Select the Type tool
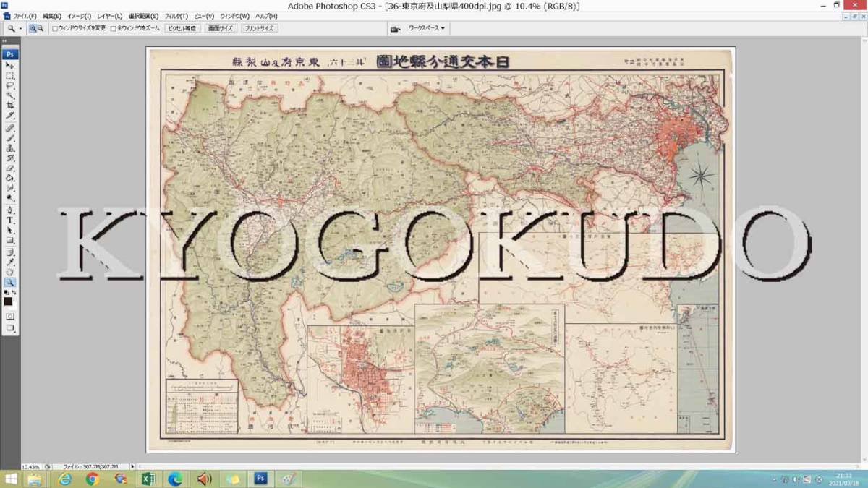The image size is (868, 488). (10, 220)
